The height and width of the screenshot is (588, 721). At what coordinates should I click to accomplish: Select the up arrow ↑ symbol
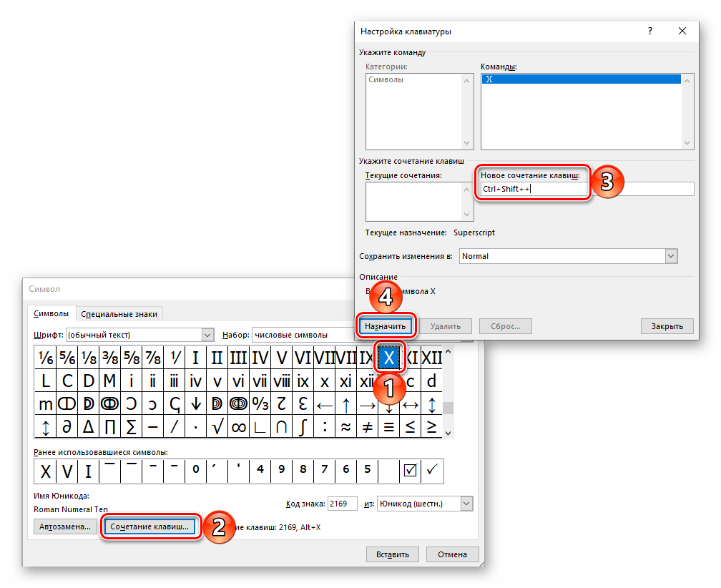tap(345, 405)
